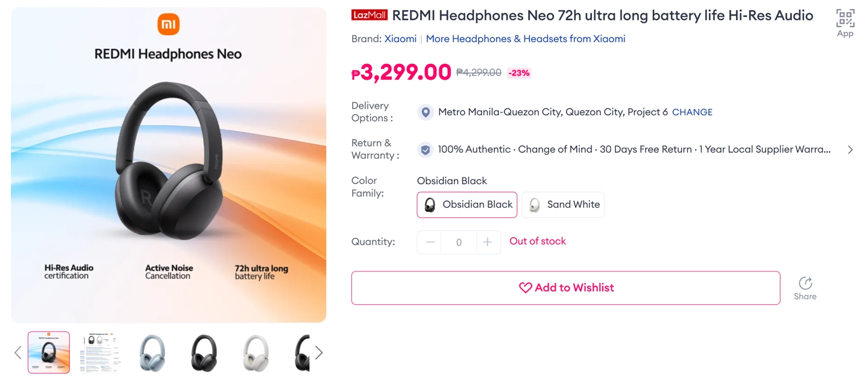Open the Xiaomi brand link
868x385 pixels.
(x=400, y=39)
